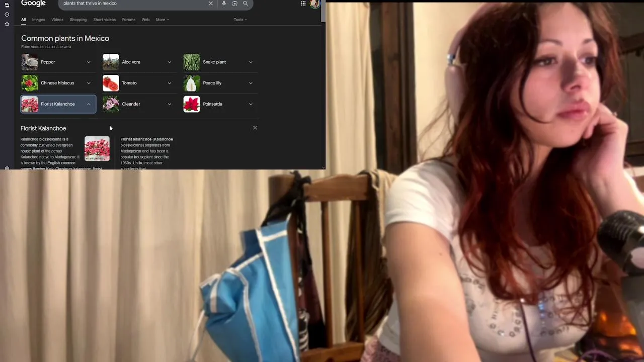
Task: Select the 'Poinsettia' label
Action: point(212,104)
